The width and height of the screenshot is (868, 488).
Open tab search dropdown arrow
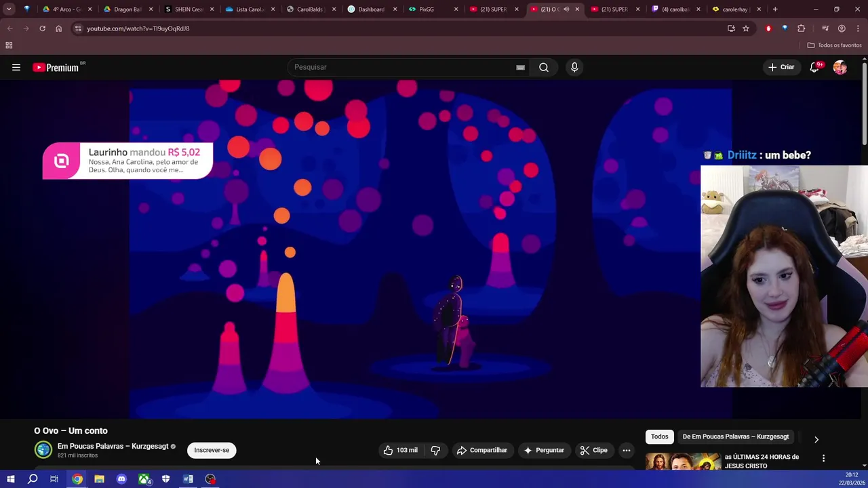click(x=9, y=9)
